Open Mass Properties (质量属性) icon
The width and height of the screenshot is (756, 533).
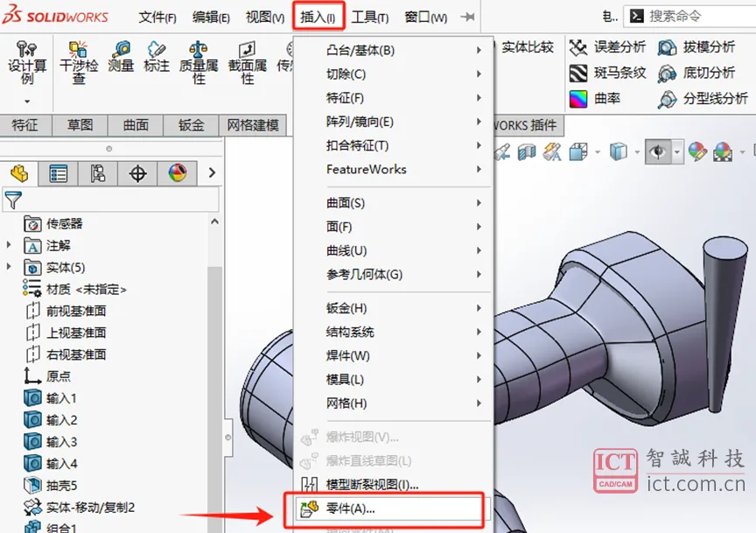pos(199,62)
